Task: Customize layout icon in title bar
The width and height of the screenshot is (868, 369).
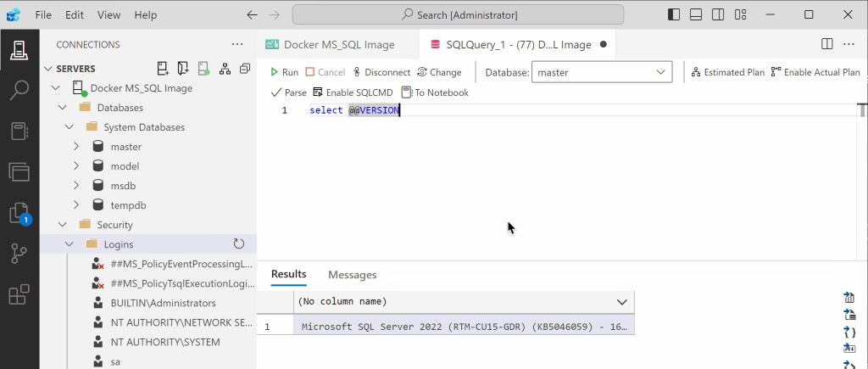Action: coord(741,15)
